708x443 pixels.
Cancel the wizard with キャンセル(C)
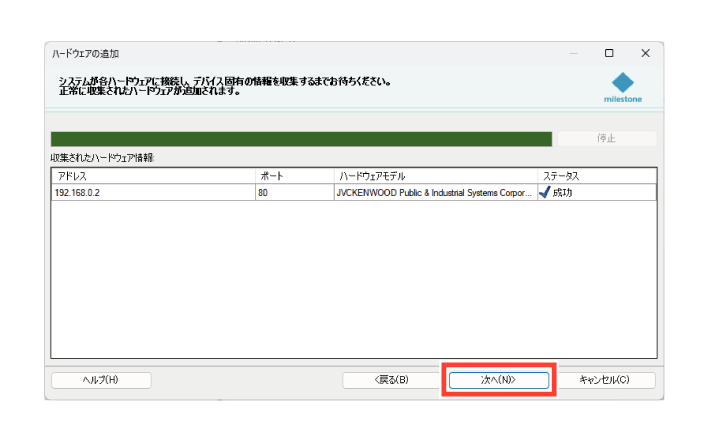tap(605, 380)
